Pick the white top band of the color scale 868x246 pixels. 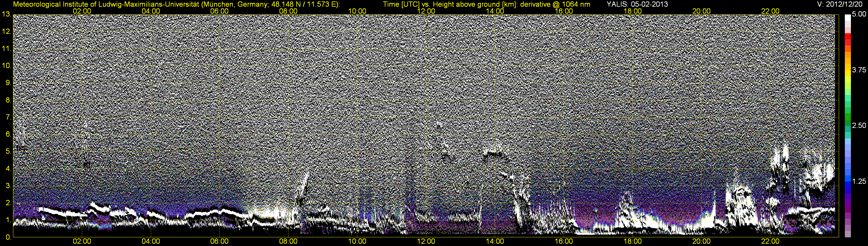(848, 18)
